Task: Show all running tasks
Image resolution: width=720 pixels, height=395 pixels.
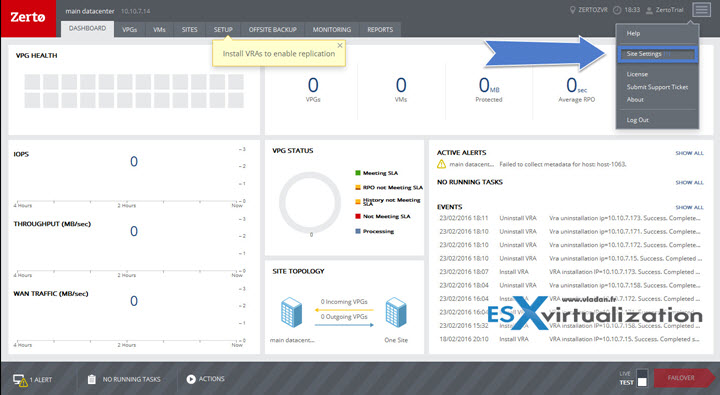Action: pos(689,182)
